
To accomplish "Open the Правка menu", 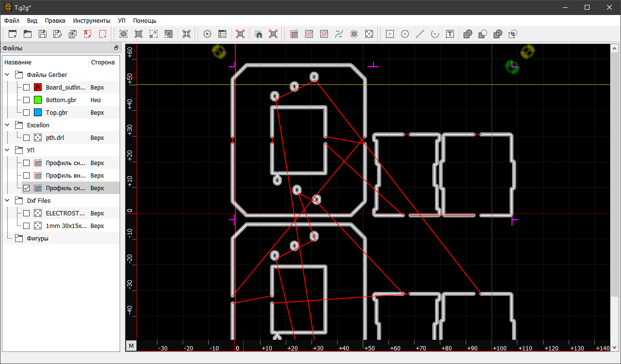I will 55,21.
